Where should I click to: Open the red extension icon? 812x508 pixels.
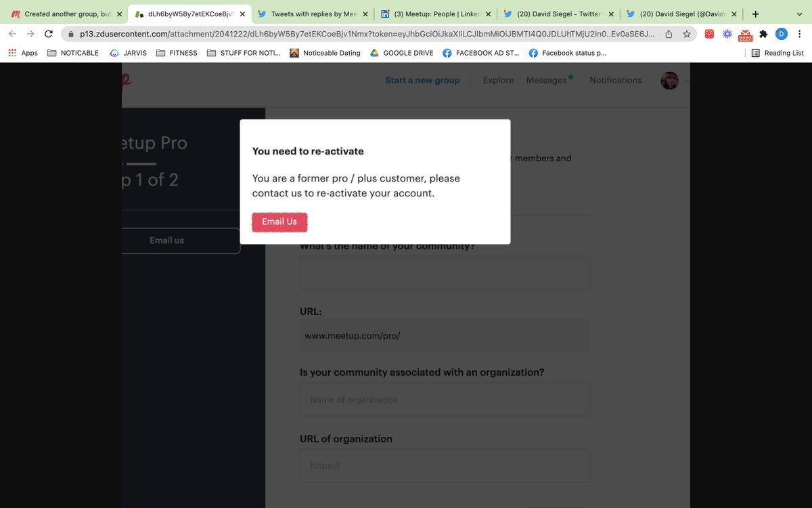pyautogui.click(x=709, y=34)
